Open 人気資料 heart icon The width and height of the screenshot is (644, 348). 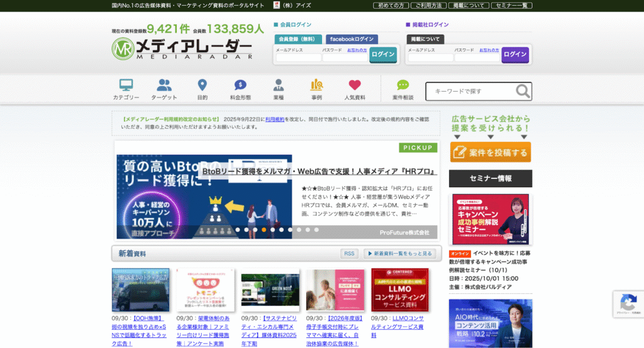tap(355, 85)
